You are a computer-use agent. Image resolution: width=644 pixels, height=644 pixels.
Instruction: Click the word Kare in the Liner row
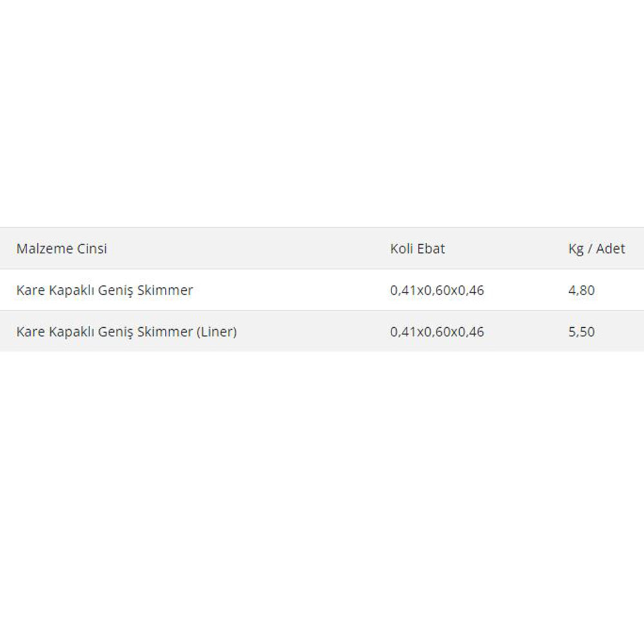(x=30, y=332)
